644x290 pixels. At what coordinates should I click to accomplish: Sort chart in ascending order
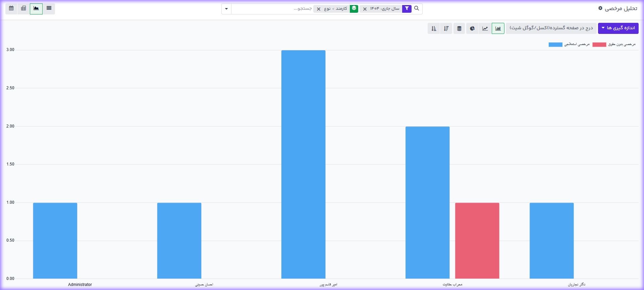pos(434,29)
